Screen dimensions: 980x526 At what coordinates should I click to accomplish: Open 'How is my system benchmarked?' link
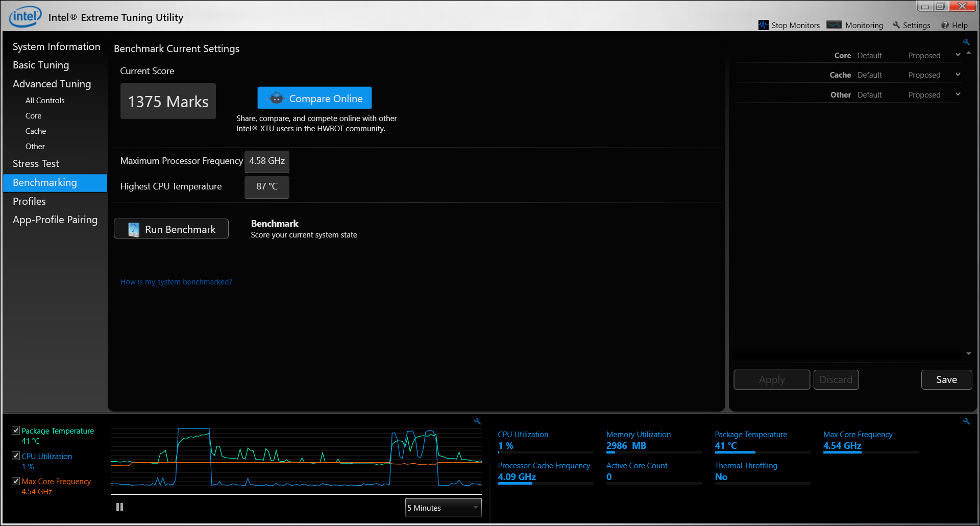(176, 282)
